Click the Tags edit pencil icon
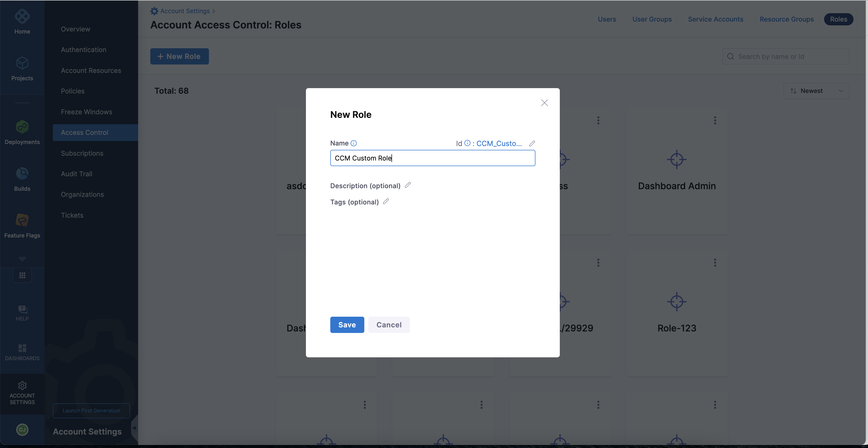This screenshot has width=868, height=448. [386, 201]
